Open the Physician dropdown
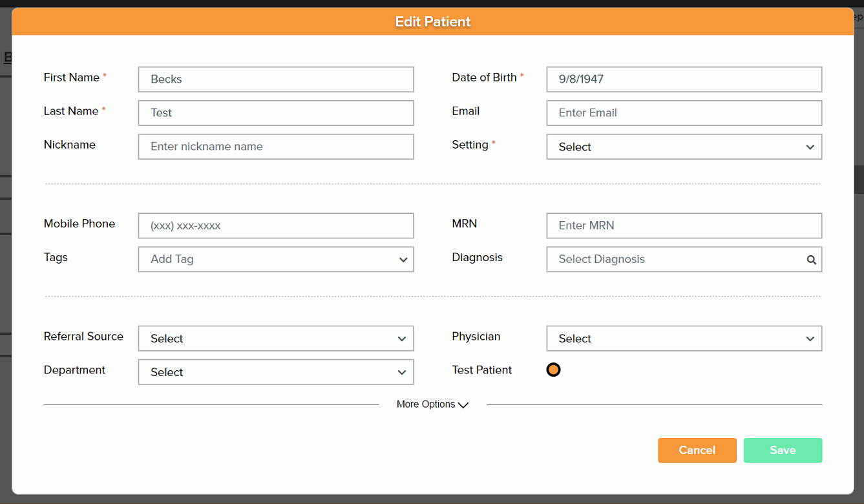The width and height of the screenshot is (864, 504). pyautogui.click(x=684, y=339)
